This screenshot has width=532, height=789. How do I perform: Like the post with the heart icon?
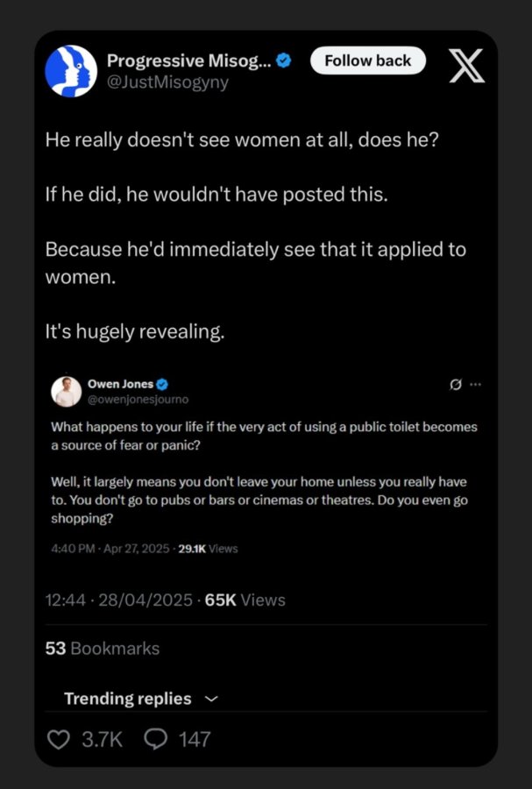tap(59, 739)
